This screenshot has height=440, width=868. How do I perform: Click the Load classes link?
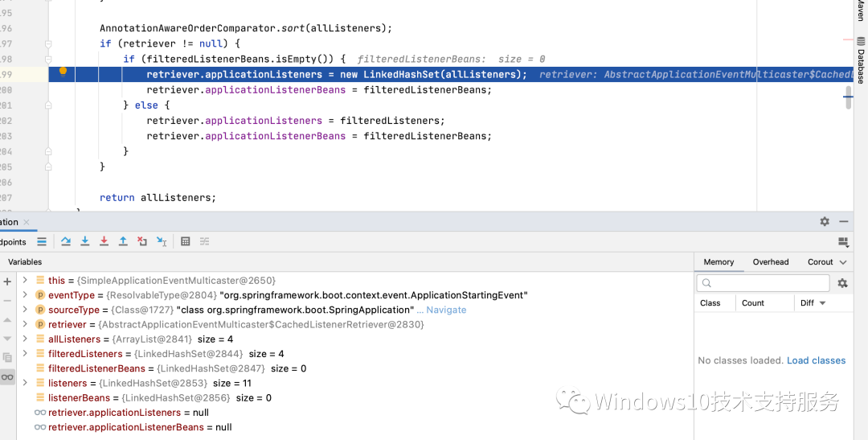tap(816, 360)
